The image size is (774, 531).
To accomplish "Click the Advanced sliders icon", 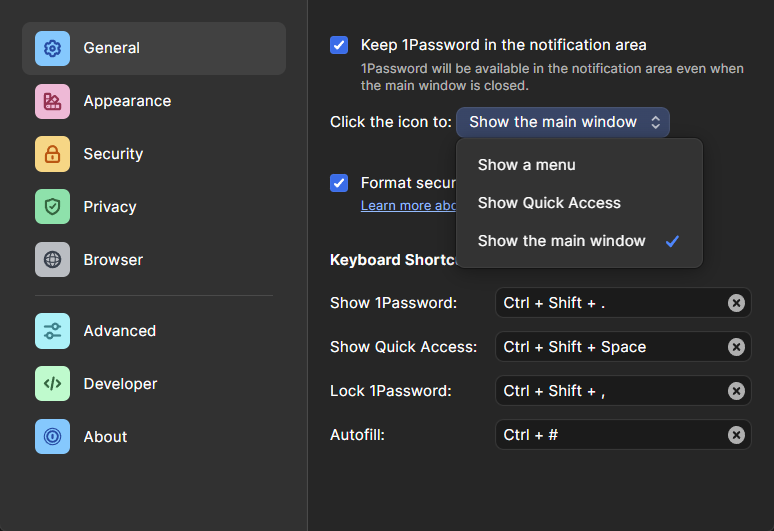I will point(52,331).
